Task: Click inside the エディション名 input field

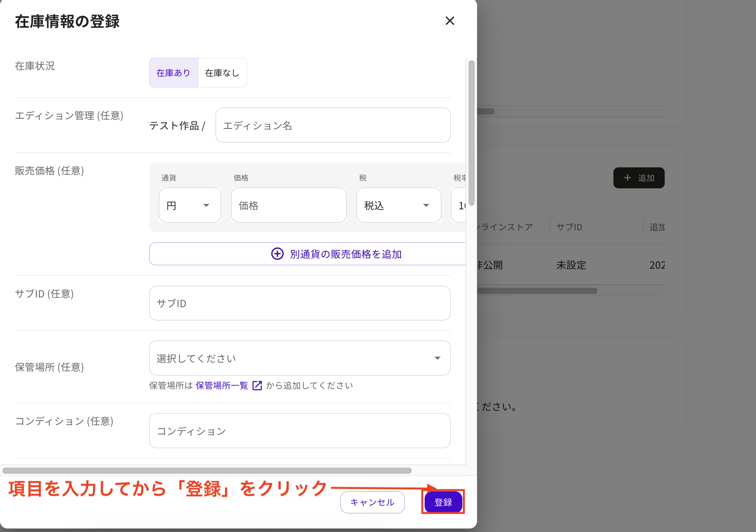Action: 333,125
